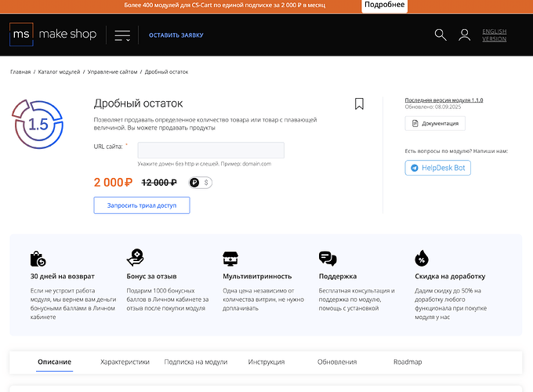Click the Скидка на доработку flame icon

click(x=422, y=258)
